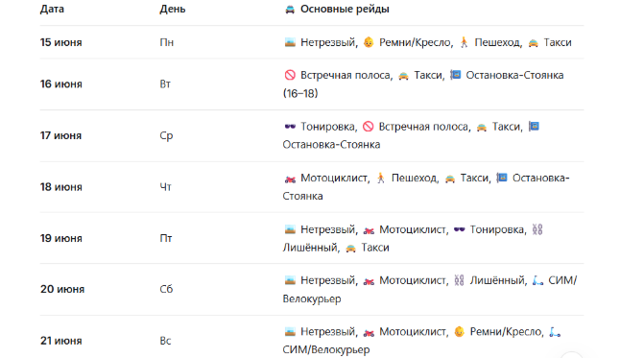Select the 20 июня date cell

62,289
